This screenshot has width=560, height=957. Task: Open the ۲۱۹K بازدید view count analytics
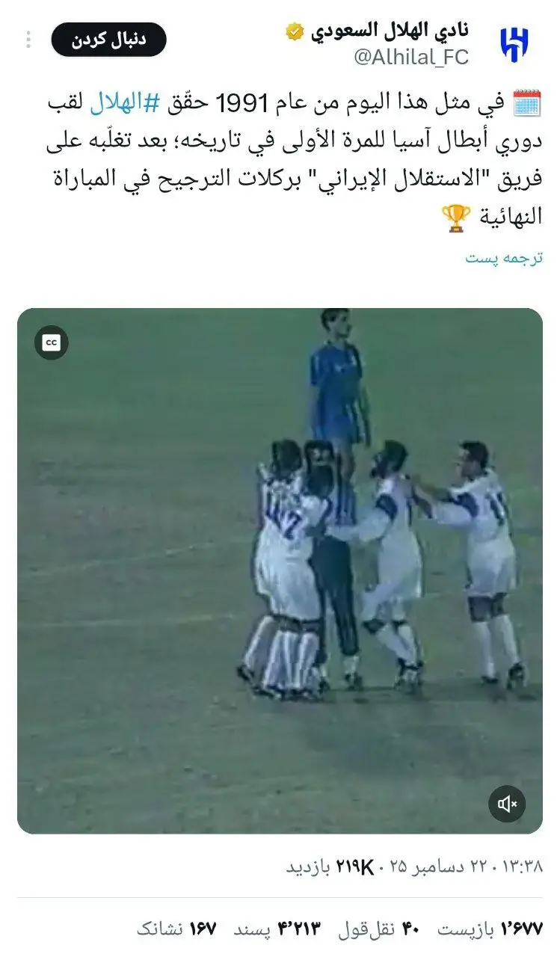pos(330,867)
